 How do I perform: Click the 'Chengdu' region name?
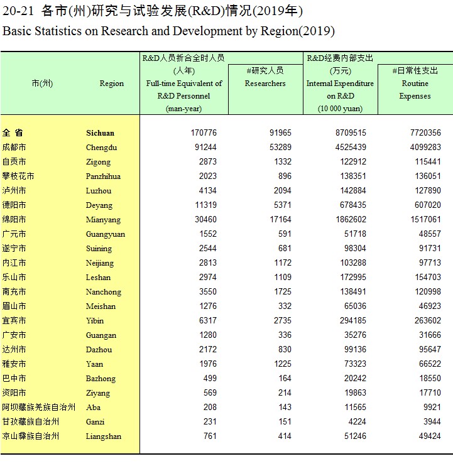pos(101,148)
